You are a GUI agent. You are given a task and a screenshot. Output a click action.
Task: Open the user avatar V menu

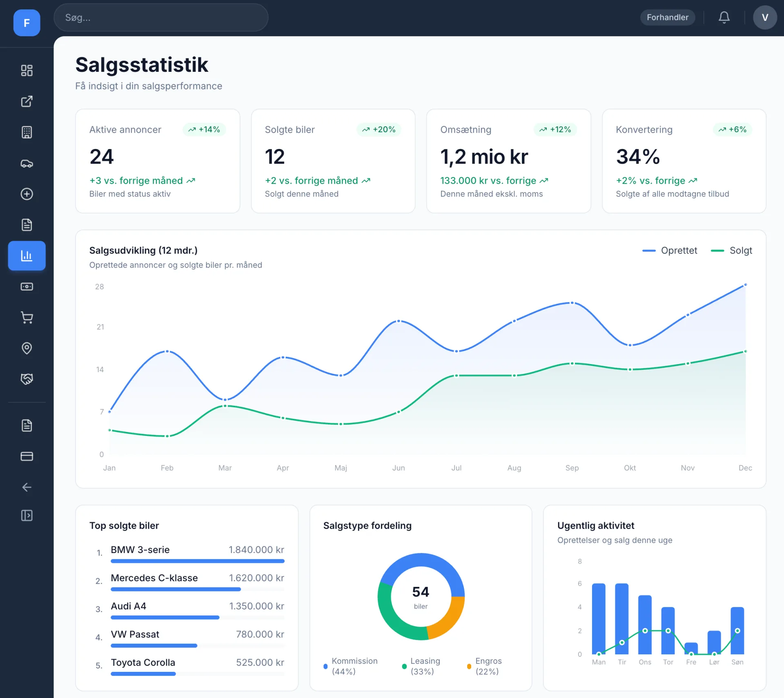[765, 18]
